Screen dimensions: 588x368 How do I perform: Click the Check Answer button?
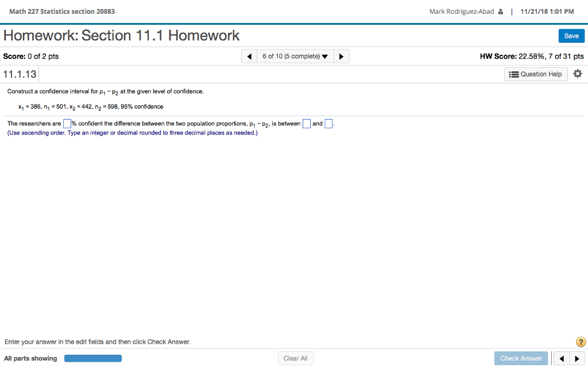click(x=521, y=358)
